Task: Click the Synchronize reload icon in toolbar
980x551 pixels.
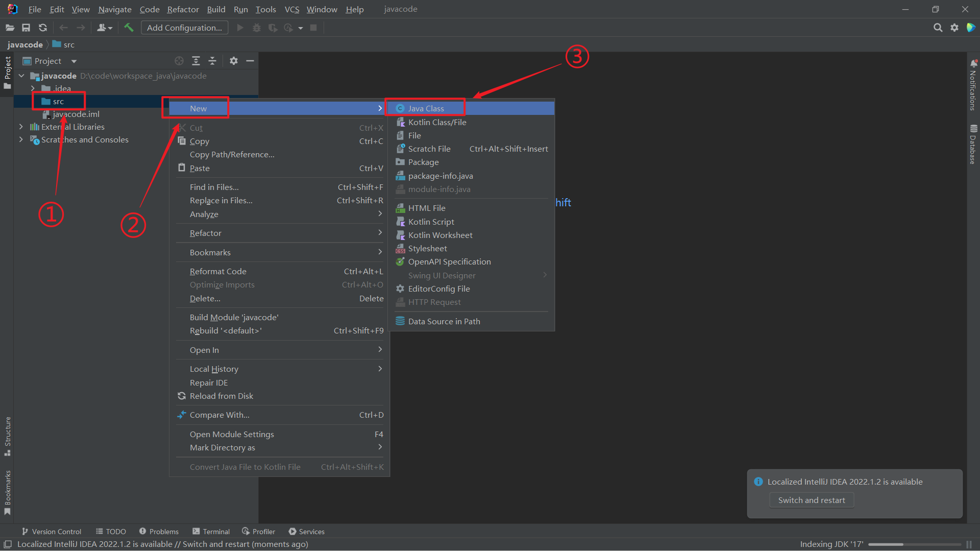Action: click(43, 28)
